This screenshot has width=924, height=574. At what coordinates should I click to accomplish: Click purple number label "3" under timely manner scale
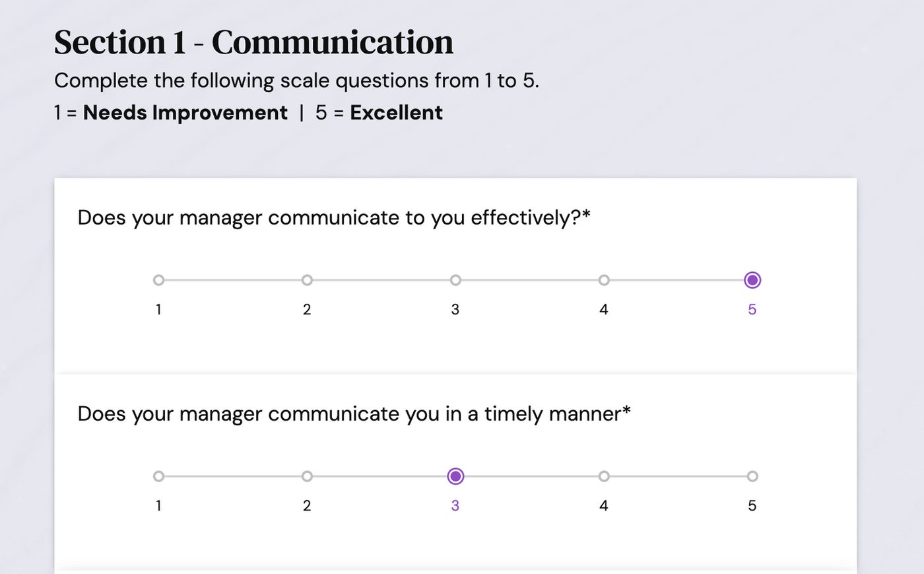[455, 505]
